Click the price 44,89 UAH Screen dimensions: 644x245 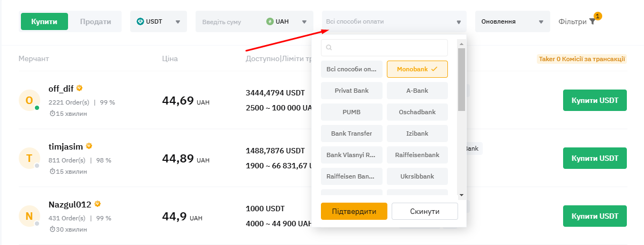[186, 159]
